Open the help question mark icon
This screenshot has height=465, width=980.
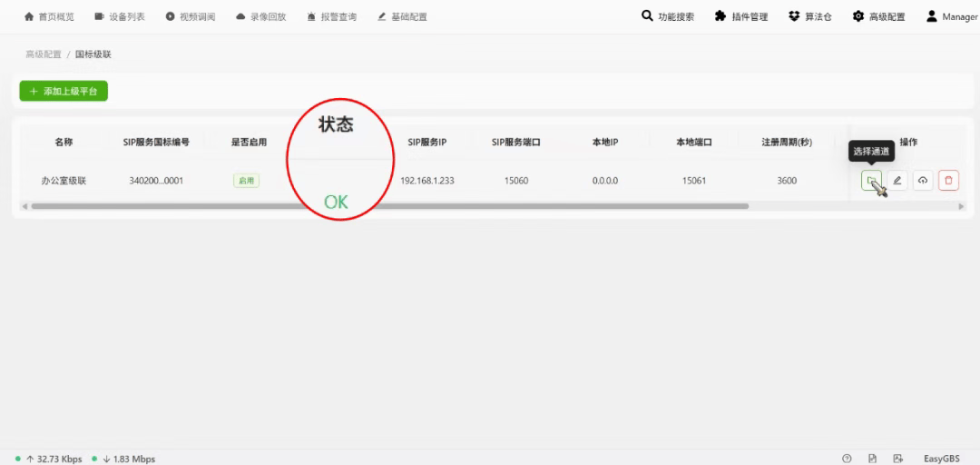click(x=847, y=459)
